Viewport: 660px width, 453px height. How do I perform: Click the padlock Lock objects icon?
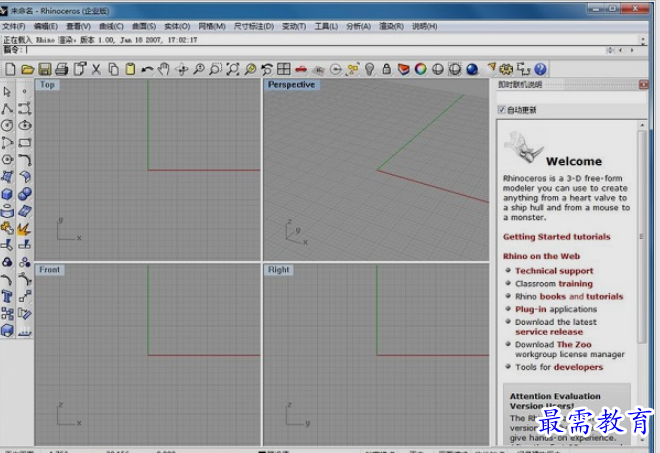[x=386, y=69]
